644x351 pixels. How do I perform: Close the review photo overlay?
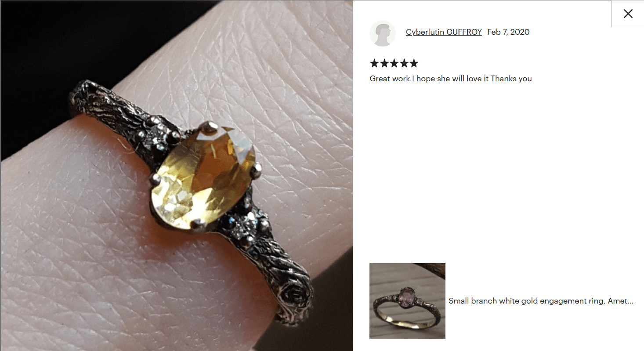[628, 14]
